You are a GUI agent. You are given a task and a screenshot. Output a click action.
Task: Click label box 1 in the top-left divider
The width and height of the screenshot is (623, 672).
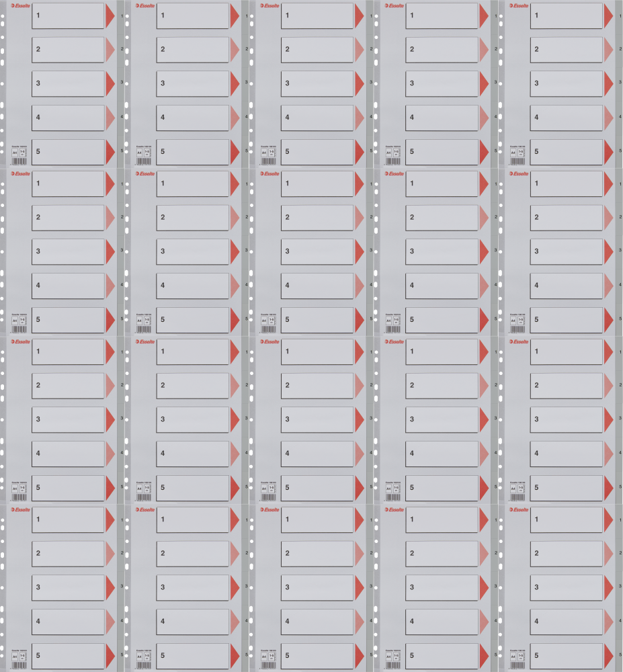click(x=68, y=16)
